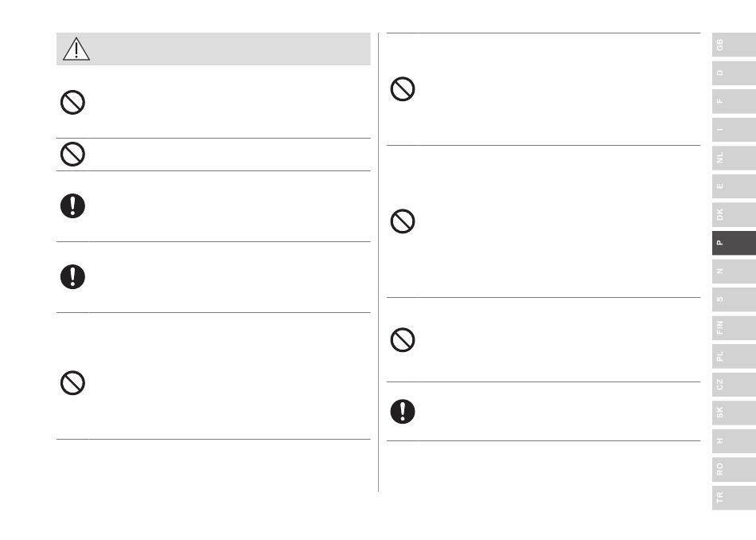Screen dimensions: 756x540
Task: Switch to the FIN language tab
Action: pos(734,327)
